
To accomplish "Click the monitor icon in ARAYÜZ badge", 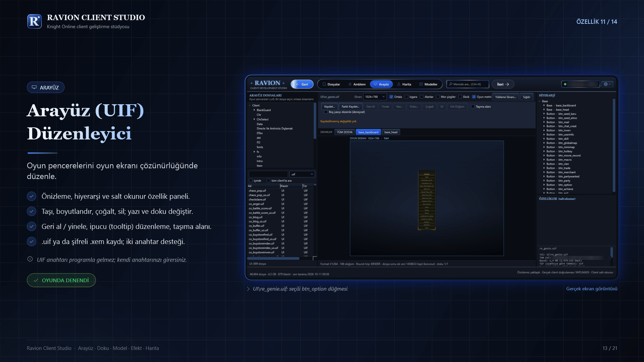I will (34, 87).
